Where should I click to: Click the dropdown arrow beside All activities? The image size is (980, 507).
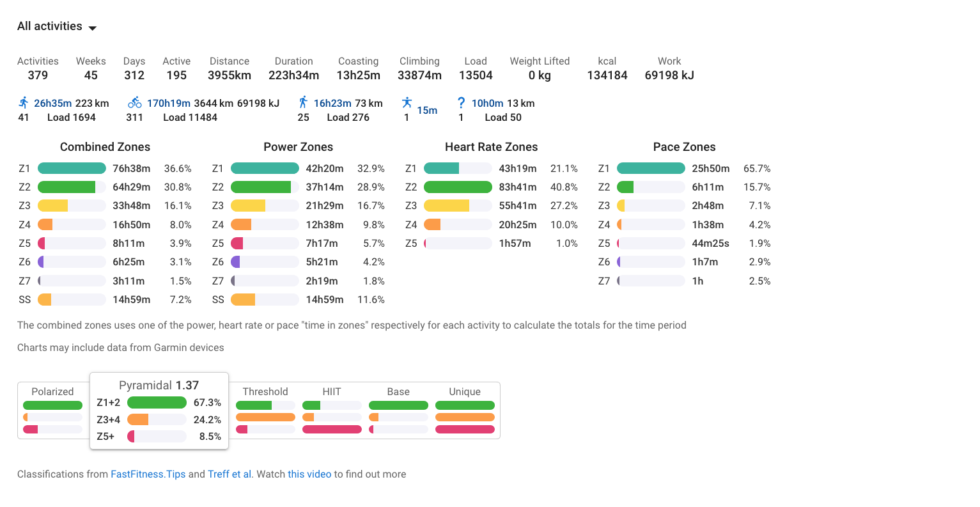[x=92, y=28]
